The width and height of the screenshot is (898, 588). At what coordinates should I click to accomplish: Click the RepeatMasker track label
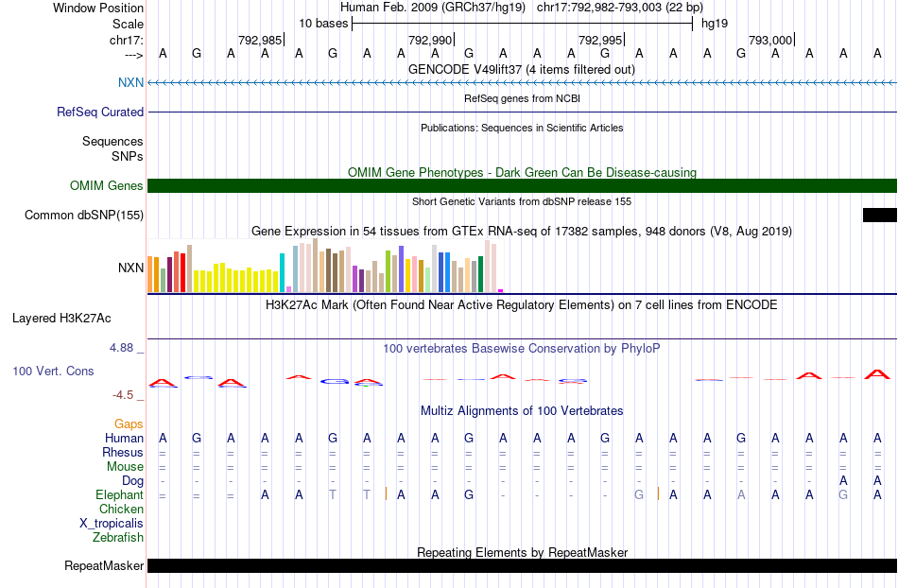click(x=104, y=566)
